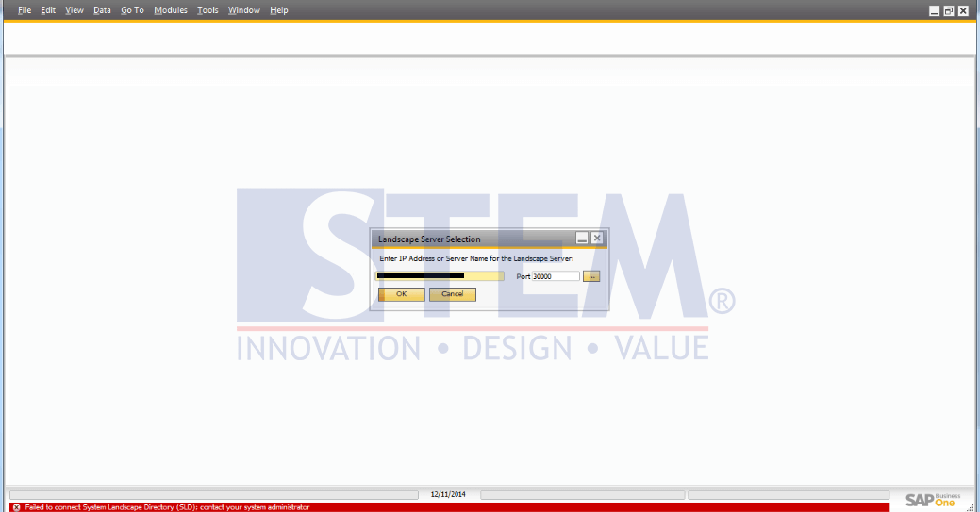Minimize the Landscape Server Selection dialog

[x=582, y=239]
